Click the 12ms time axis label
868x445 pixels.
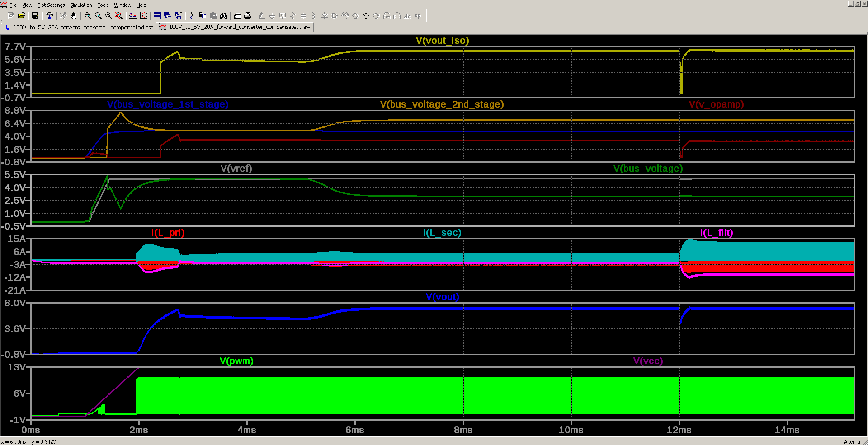(x=679, y=430)
